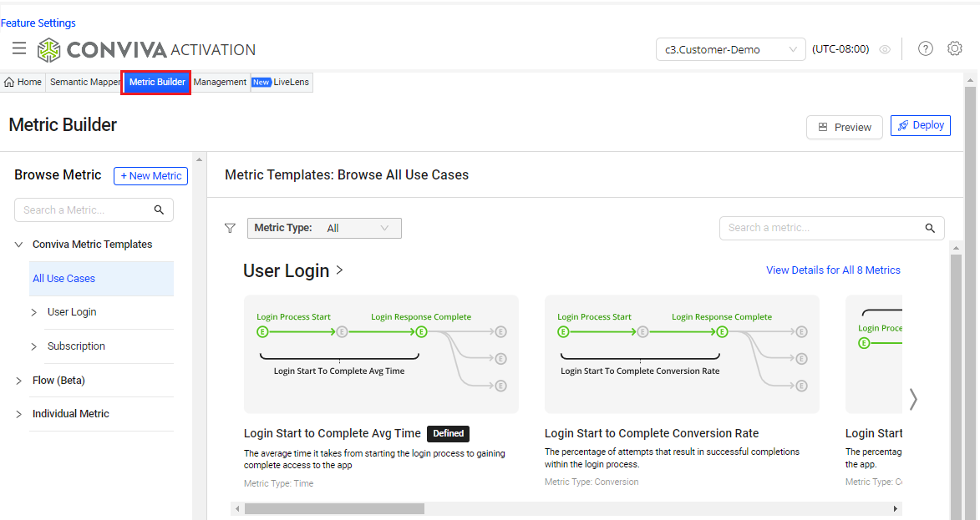Image resolution: width=980 pixels, height=520 pixels.
Task: Open the c3.Customer-Demo account dropdown
Action: click(730, 50)
